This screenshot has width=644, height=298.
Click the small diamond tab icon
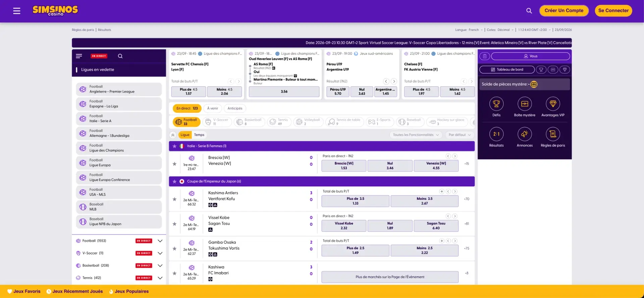(565, 69)
